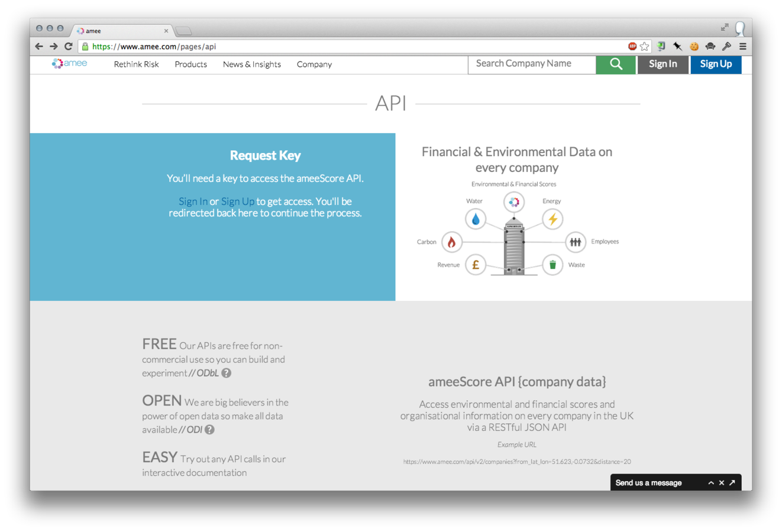The height and width of the screenshot is (532, 782).
Task: Click the Employees people icon
Action: [575, 242]
